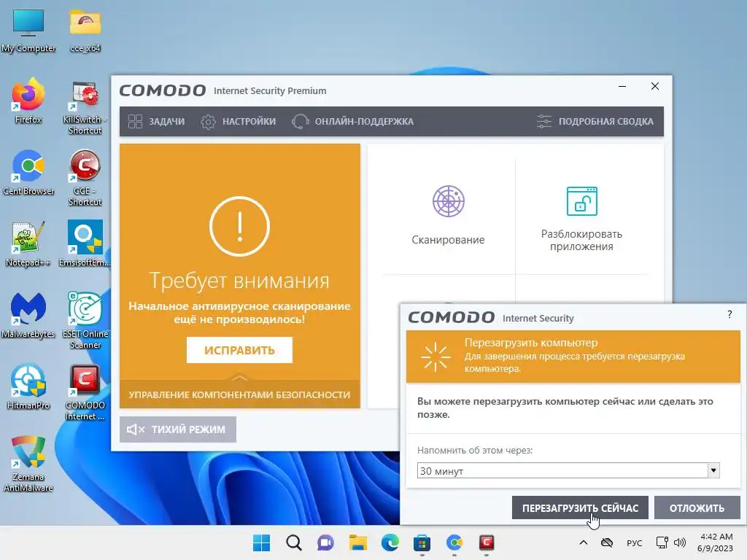The image size is (747, 560).
Task: Open the CCE Shortcut desktop icon
Action: [85, 178]
